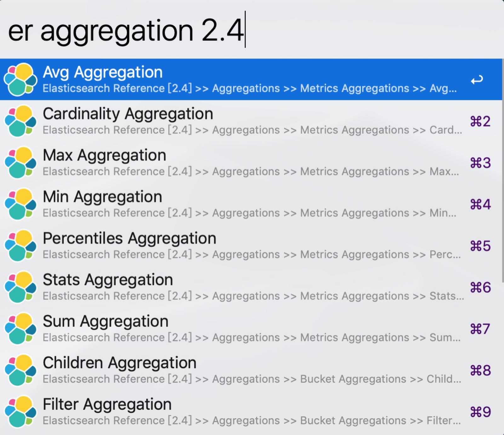The height and width of the screenshot is (435, 504).
Task: Click the ⌘6 shortcut label
Action: [x=480, y=288]
